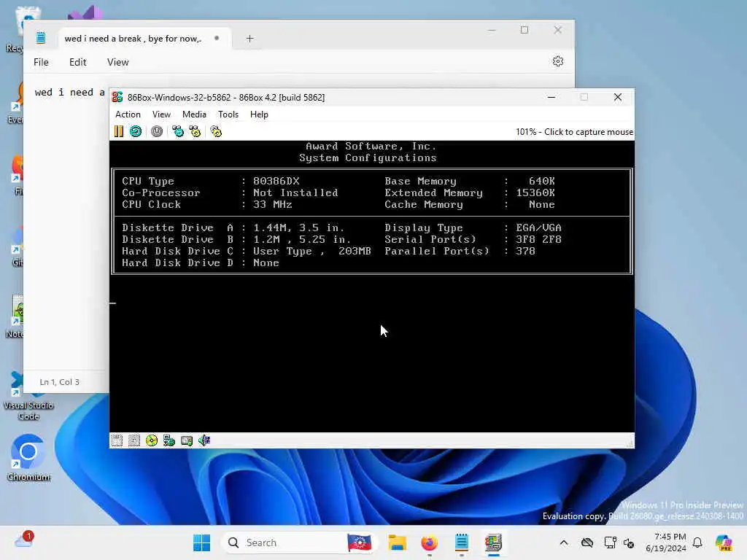
Task: Click the Notepad app icon in title bar
Action: point(41,38)
